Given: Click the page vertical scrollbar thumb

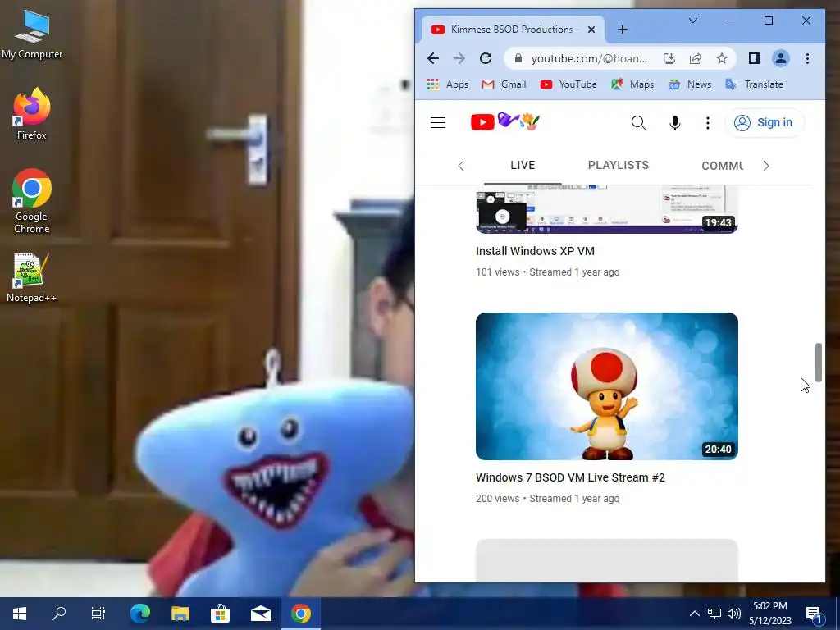Looking at the screenshot, I should (x=818, y=362).
